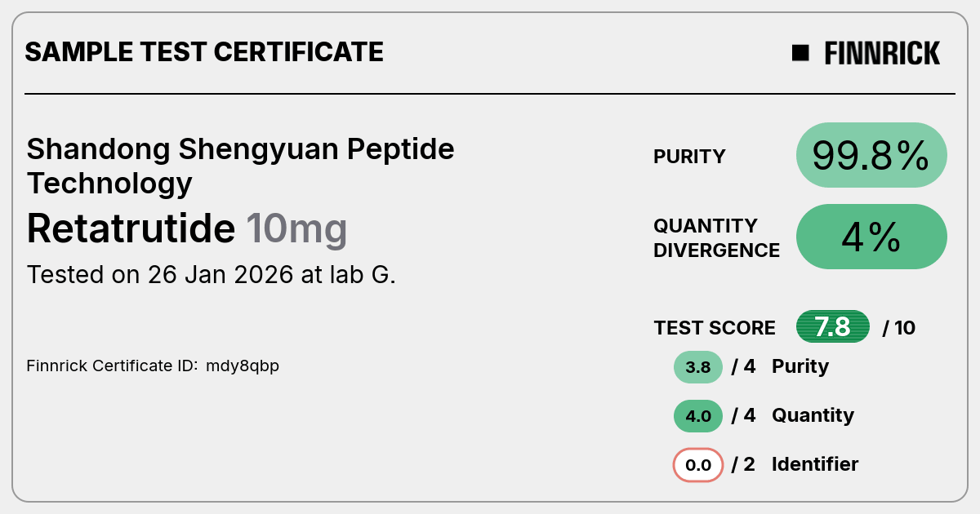This screenshot has height=514, width=980.
Task: Click the PURITY label text
Action: [x=689, y=157]
